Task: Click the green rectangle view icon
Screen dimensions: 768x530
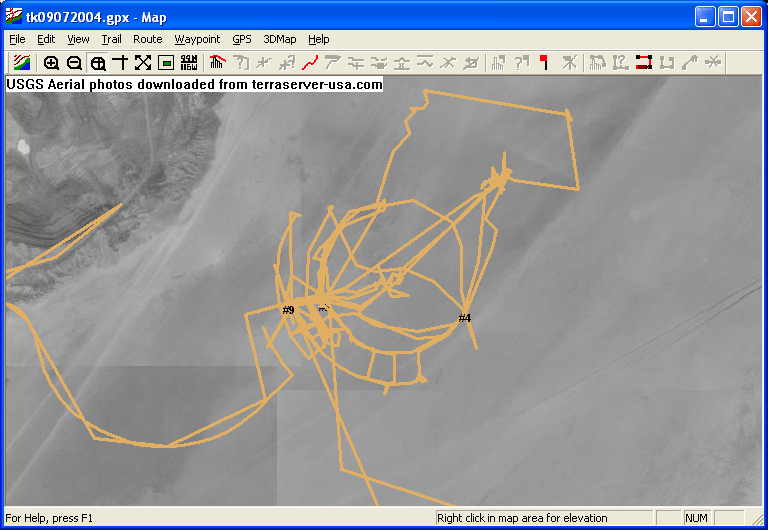Action: coord(166,63)
